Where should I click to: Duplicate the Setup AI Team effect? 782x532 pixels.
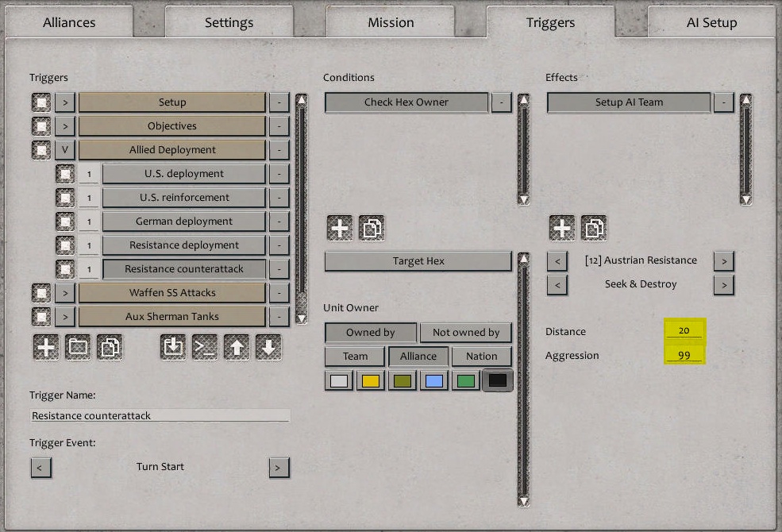click(x=593, y=228)
